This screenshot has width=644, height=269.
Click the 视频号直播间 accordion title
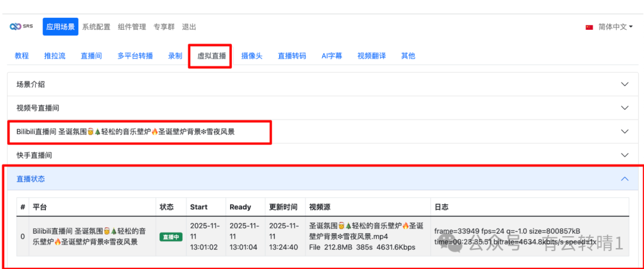(x=38, y=108)
